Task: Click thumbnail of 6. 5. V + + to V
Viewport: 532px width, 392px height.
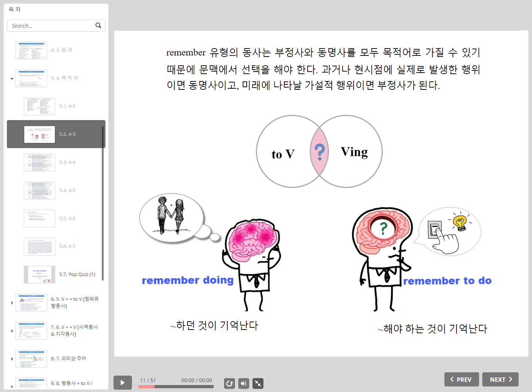Action: (x=31, y=303)
